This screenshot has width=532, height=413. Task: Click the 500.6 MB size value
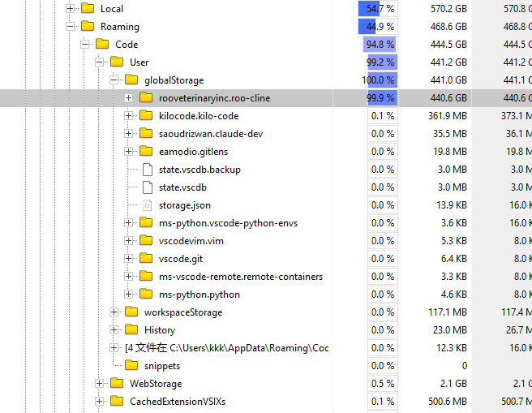coord(448,402)
